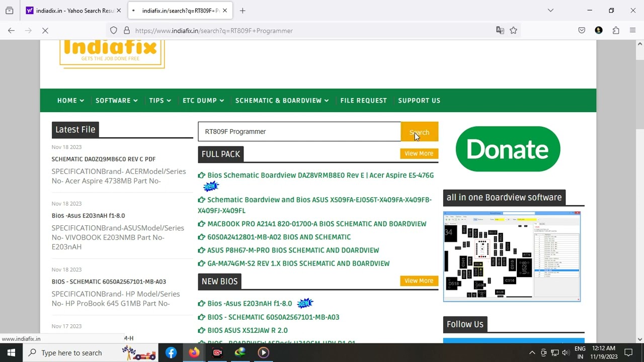
Task: Click View More for NEW BIOS
Action: (x=419, y=281)
